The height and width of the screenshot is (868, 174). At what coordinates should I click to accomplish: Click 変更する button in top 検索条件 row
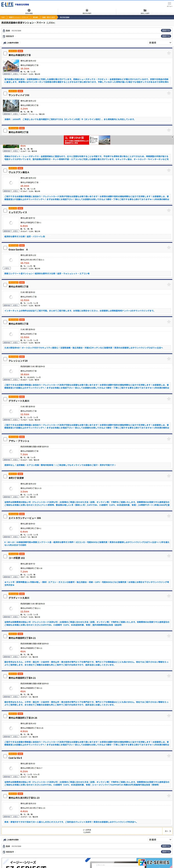tap(166, 36)
